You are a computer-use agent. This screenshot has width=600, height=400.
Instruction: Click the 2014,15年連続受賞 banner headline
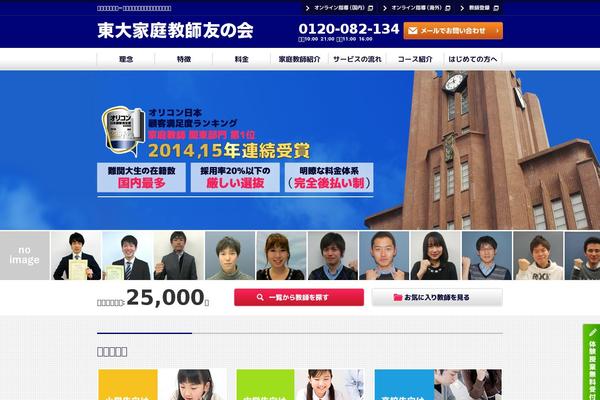pyautogui.click(x=229, y=150)
